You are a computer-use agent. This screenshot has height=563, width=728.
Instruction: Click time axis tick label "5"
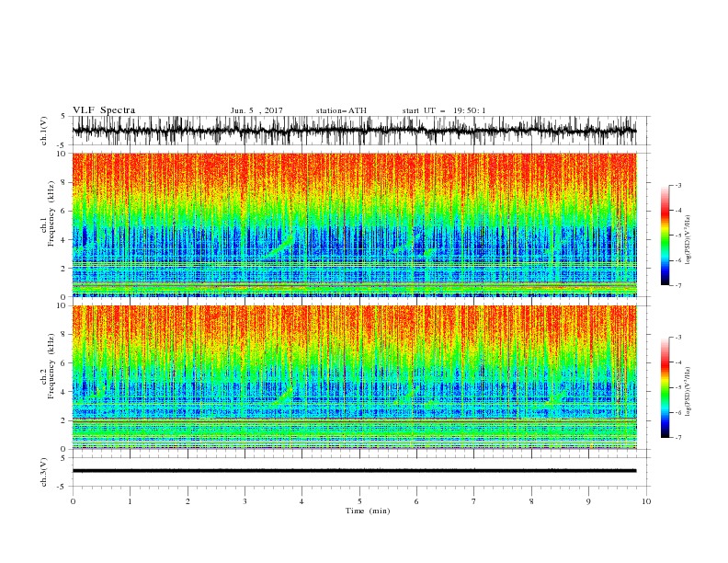tap(359, 501)
